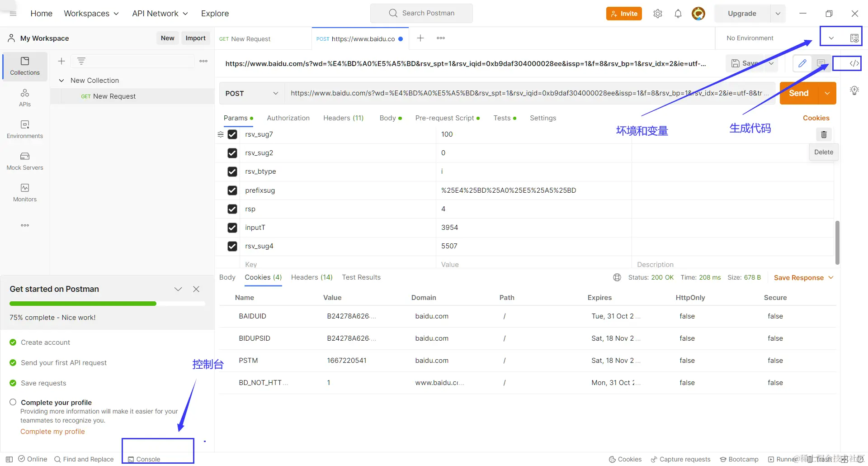This screenshot has width=868, height=466.
Task: Open the APIs sidebar panel
Action: tap(25, 98)
